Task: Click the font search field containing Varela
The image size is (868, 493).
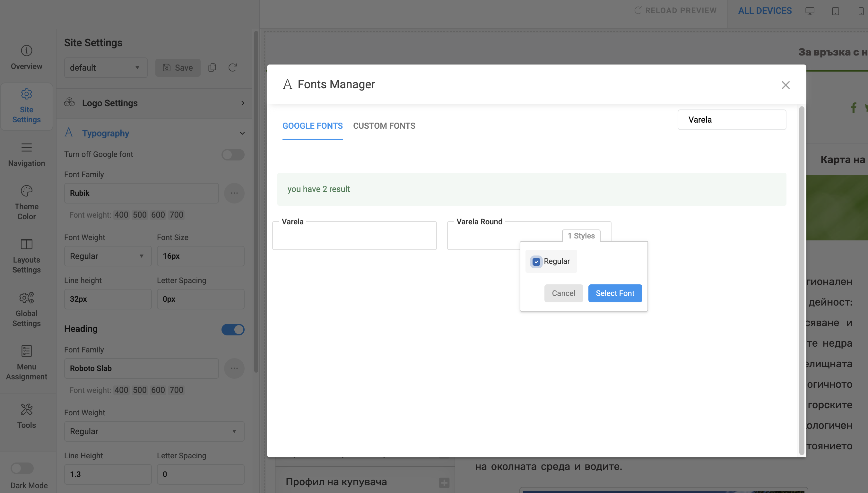Action: click(732, 120)
